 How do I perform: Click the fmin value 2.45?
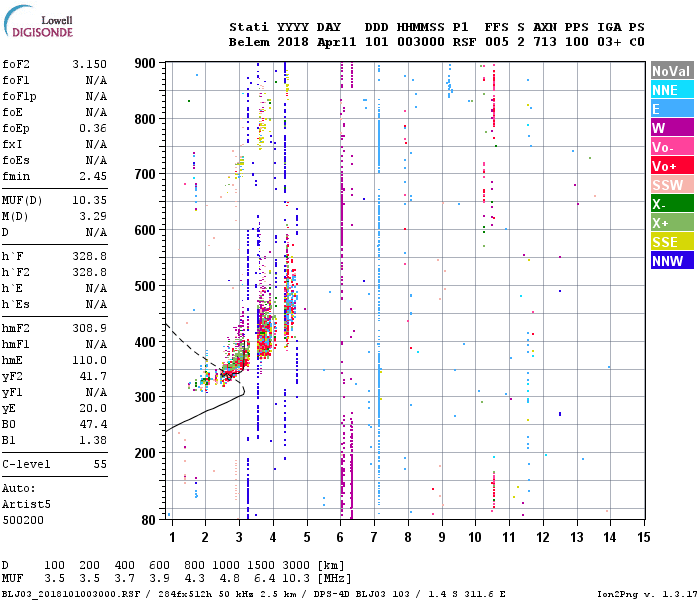pos(93,176)
